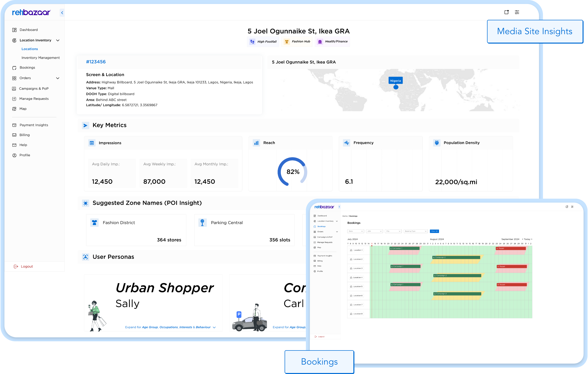Image resolution: width=588 pixels, height=374 pixels.
Task: Click the Profile person icon in main sidebar
Action: 14,155
